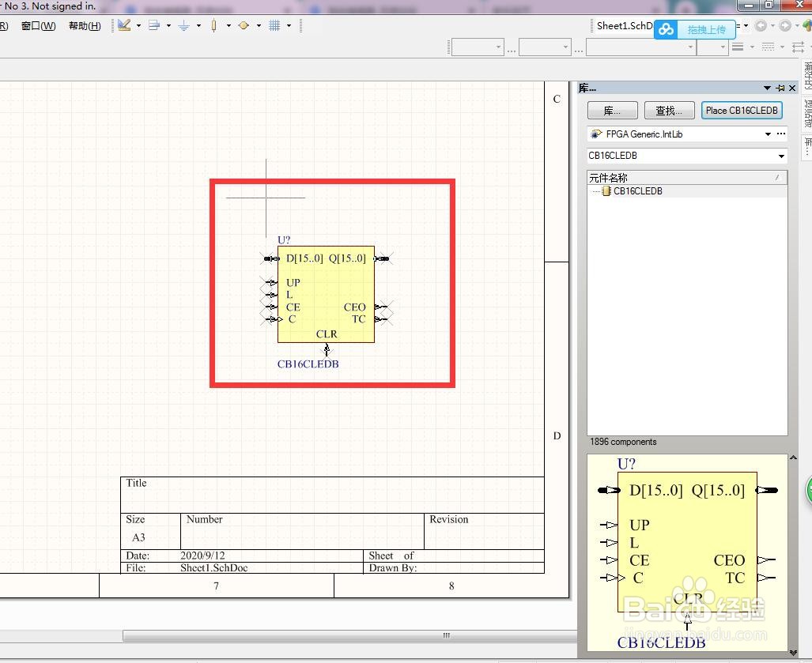Expand the power sources dropdown arrow
Image resolution: width=812 pixels, height=663 pixels.
tap(198, 25)
